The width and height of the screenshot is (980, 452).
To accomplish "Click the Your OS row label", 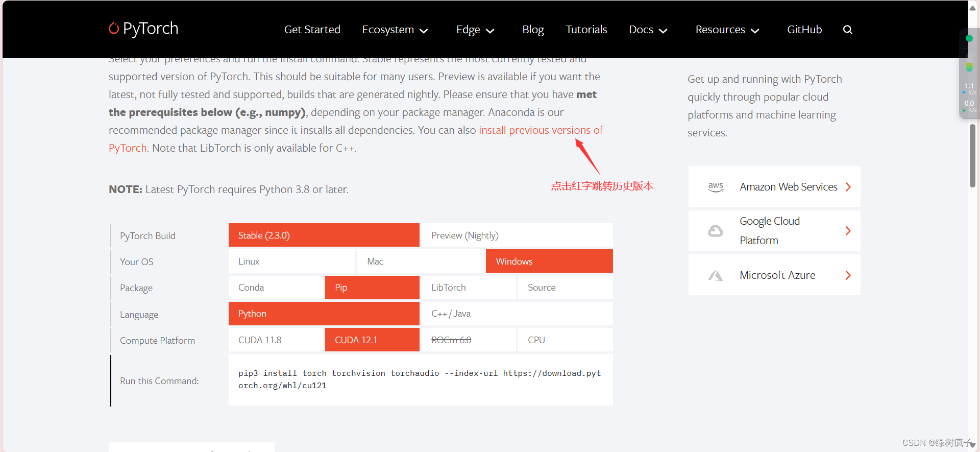I will (x=136, y=262).
